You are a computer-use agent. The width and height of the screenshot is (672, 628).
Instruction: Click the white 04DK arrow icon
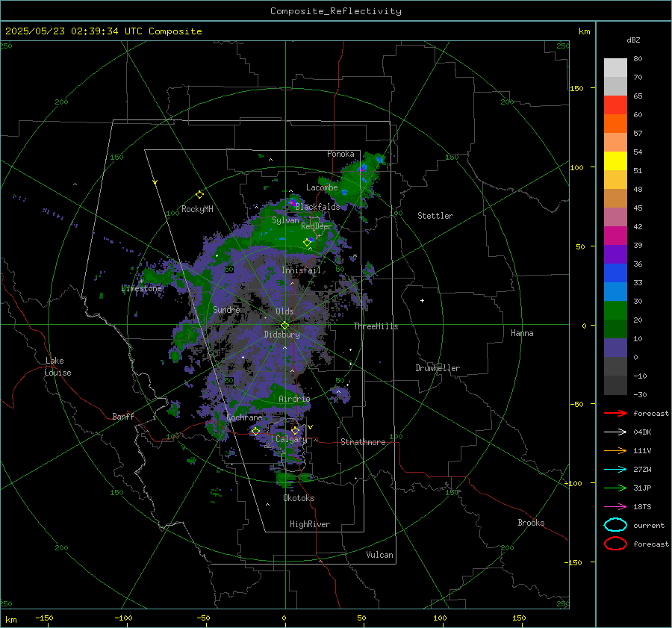coord(615,432)
